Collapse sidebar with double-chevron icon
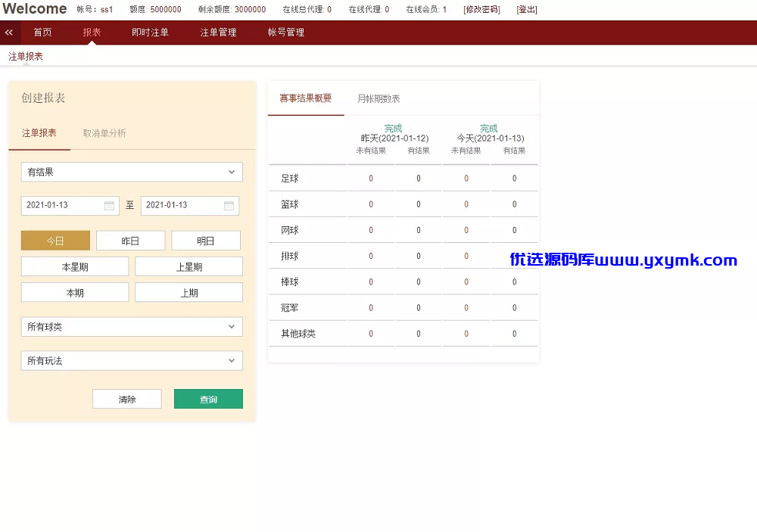Screen dimensions: 757x532 (8, 33)
